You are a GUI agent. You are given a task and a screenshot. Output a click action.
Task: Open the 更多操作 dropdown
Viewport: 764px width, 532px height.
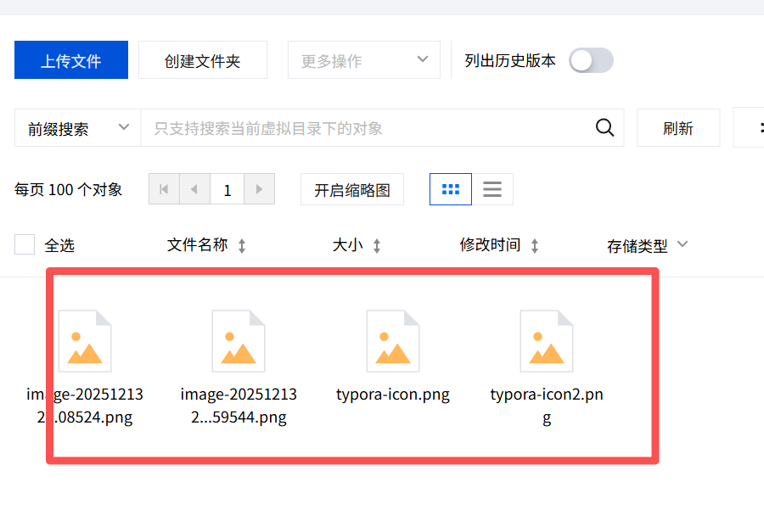click(x=363, y=60)
